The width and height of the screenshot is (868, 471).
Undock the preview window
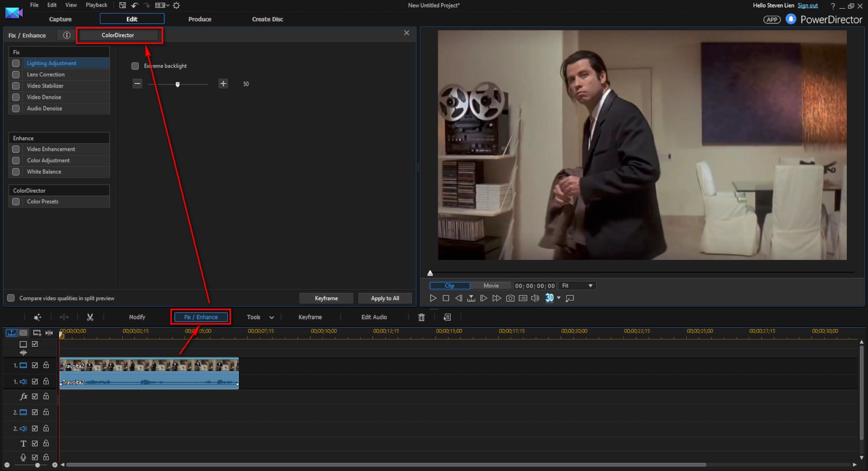[570, 298]
